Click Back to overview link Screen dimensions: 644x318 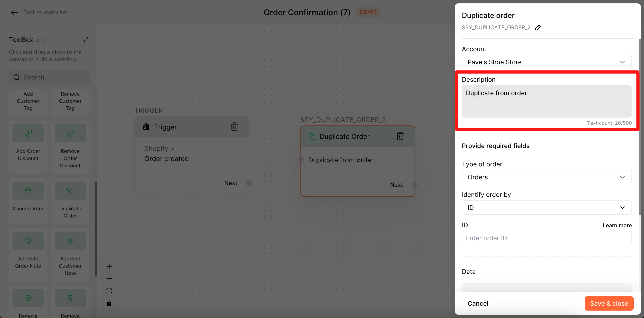pos(45,12)
